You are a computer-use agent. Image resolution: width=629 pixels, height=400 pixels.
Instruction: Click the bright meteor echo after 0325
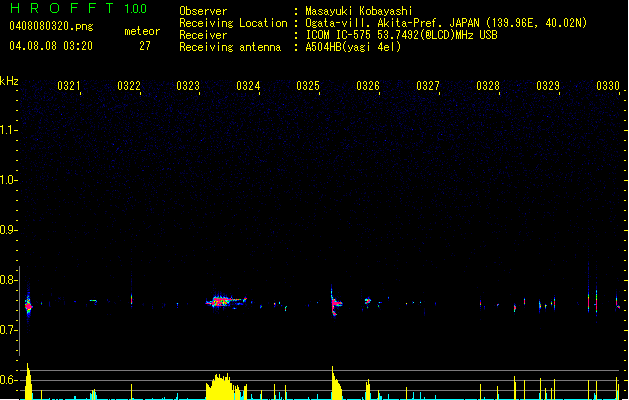(x=336, y=303)
